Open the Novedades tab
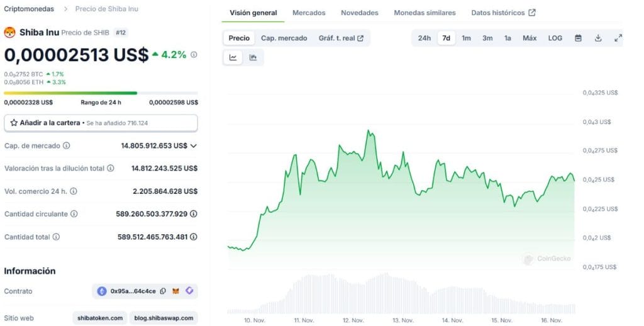This screenshot has width=644, height=326. point(360,13)
